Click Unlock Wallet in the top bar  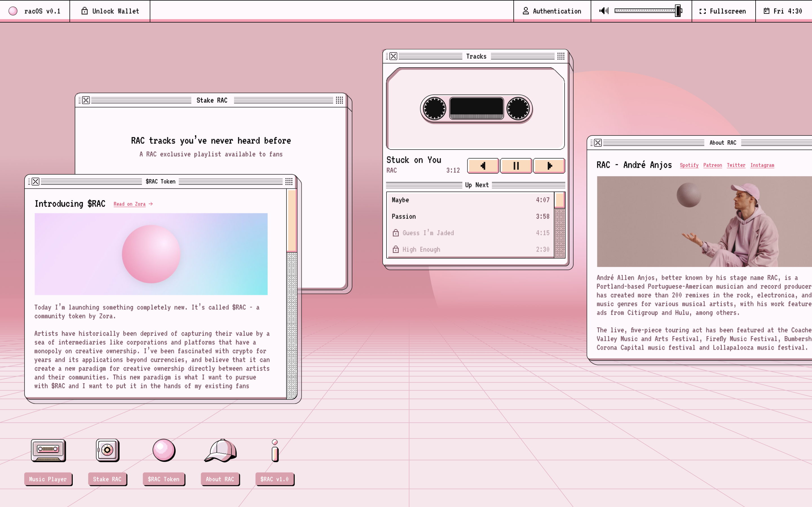coord(110,11)
